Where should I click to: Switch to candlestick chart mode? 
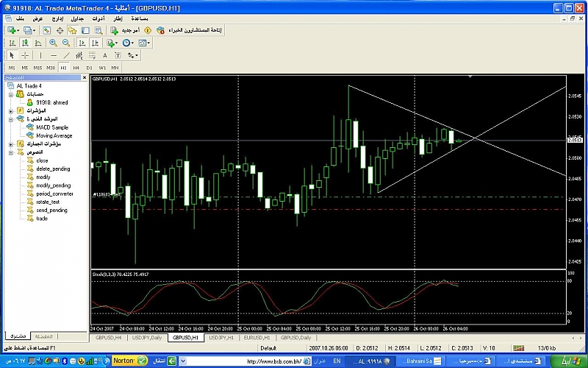25,43
